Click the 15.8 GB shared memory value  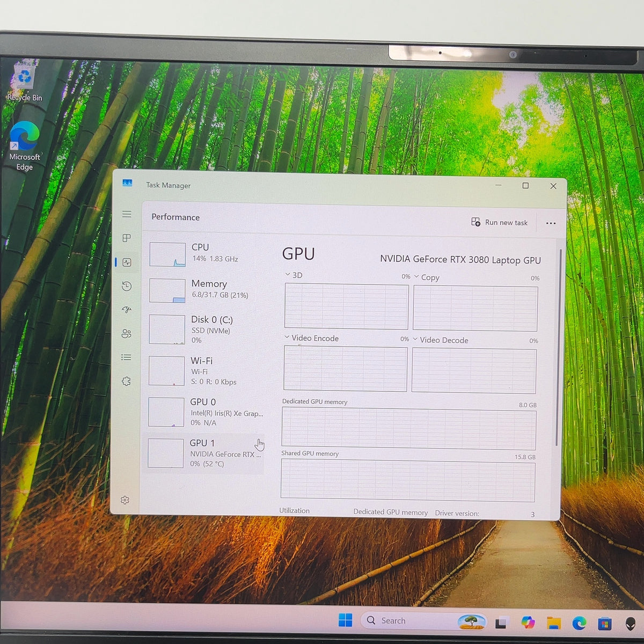click(525, 457)
